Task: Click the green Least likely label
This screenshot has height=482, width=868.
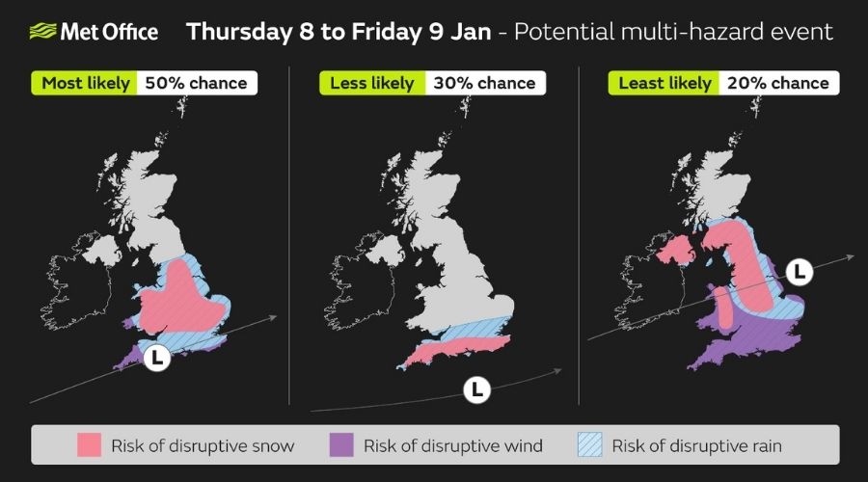Action: (x=660, y=83)
